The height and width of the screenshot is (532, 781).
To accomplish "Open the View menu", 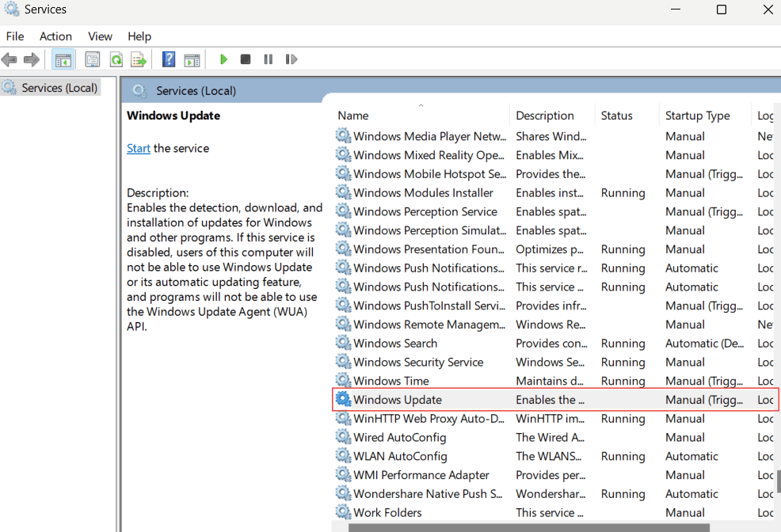I will [x=100, y=36].
